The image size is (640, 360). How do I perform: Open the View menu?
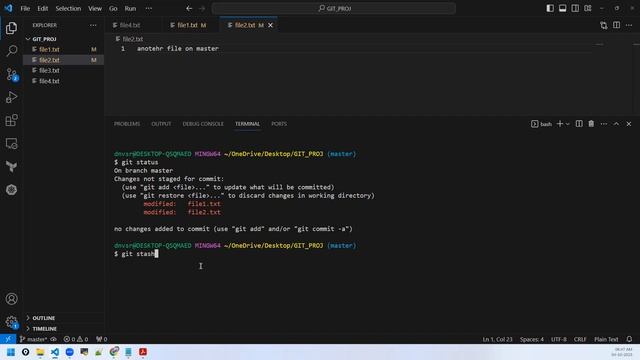tap(95, 8)
